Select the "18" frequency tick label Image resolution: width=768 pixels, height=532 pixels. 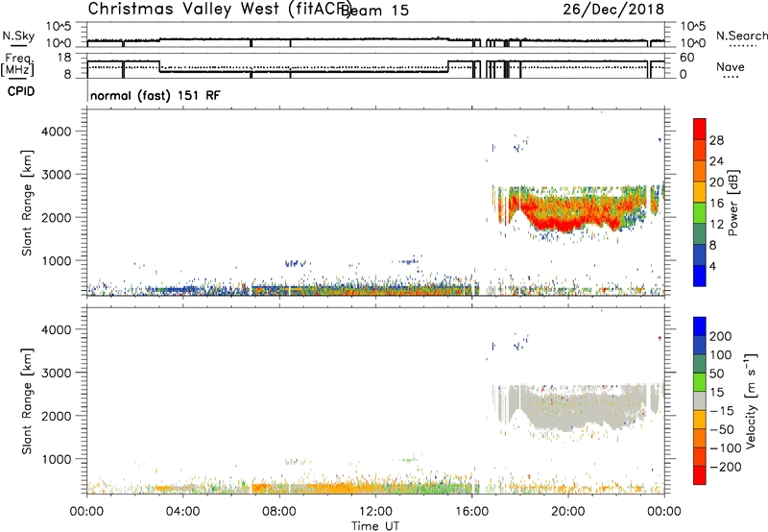pyautogui.click(x=64, y=58)
